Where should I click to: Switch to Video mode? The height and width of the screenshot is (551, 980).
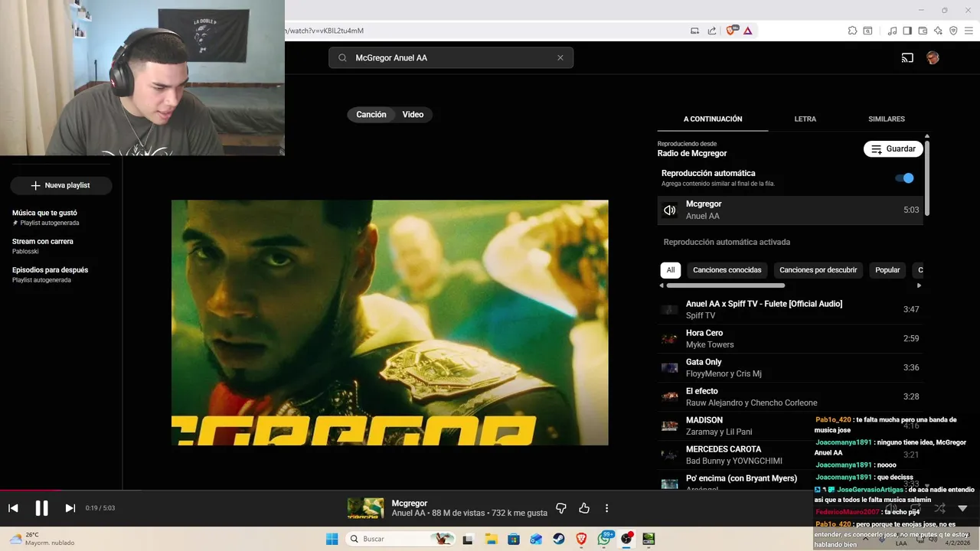tap(413, 114)
